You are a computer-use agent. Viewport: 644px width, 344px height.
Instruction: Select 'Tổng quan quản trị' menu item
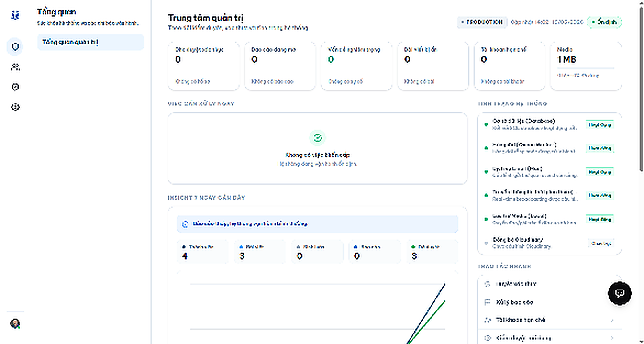click(x=91, y=42)
